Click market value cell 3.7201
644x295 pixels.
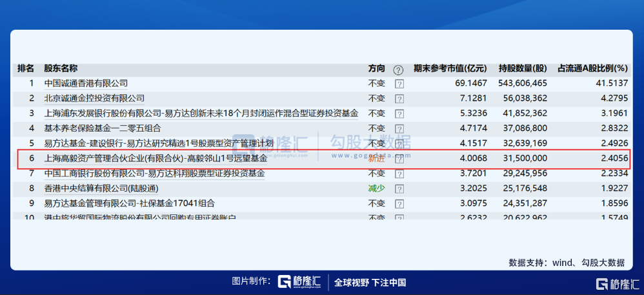click(x=473, y=173)
